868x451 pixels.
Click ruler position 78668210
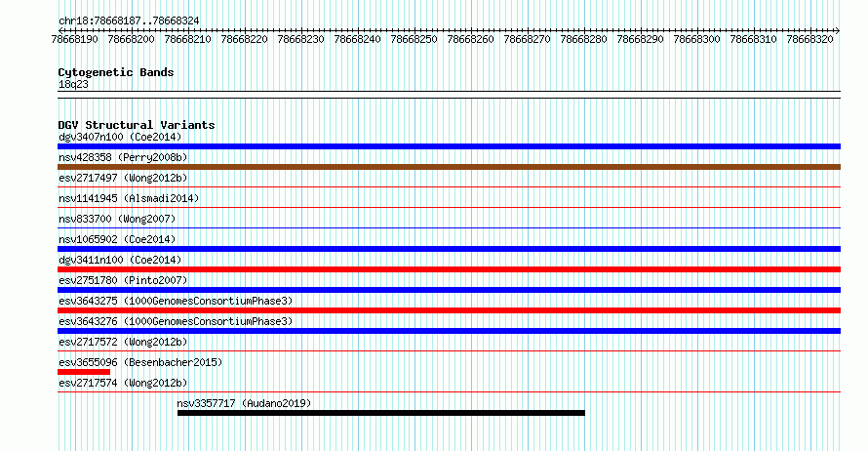[x=187, y=39]
